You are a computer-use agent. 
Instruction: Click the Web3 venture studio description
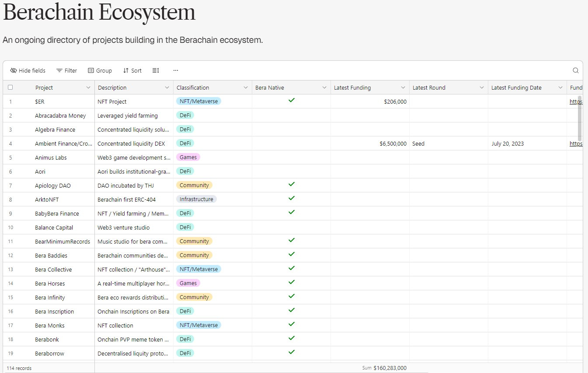(x=123, y=227)
